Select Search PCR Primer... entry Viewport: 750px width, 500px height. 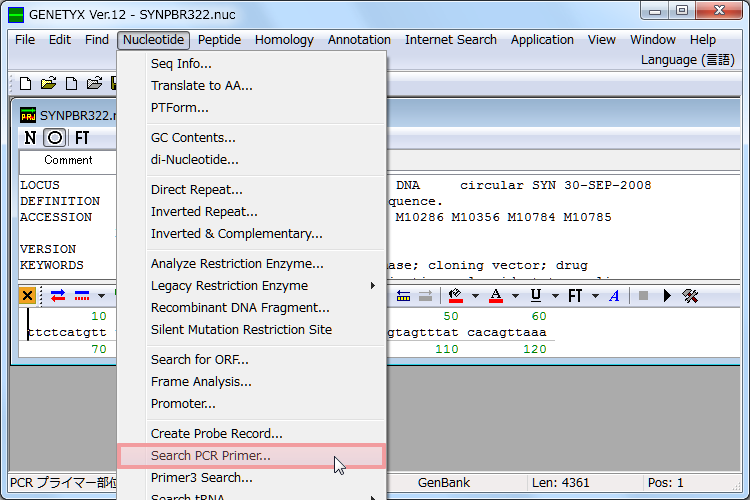(252, 456)
